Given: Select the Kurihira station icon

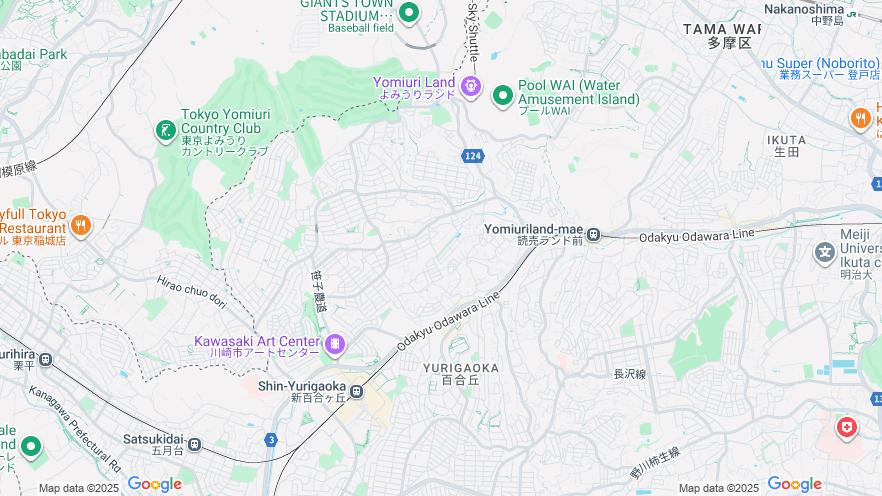Looking at the screenshot, I should pos(46,359).
